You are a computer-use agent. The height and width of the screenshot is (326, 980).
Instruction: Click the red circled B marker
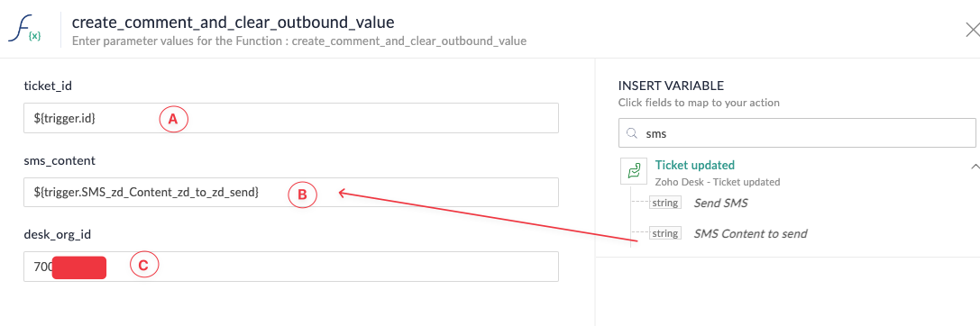click(x=303, y=194)
